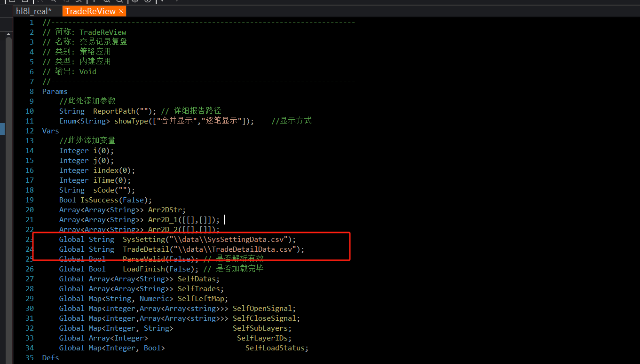This screenshot has width=640, height=364.
Task: Click line number 35 in the gutter
Action: pyautogui.click(x=30, y=358)
